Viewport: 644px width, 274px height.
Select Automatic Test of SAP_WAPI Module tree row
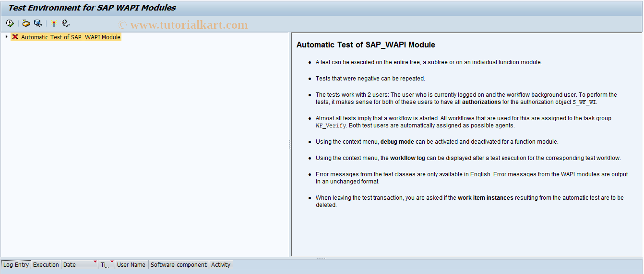(66, 37)
